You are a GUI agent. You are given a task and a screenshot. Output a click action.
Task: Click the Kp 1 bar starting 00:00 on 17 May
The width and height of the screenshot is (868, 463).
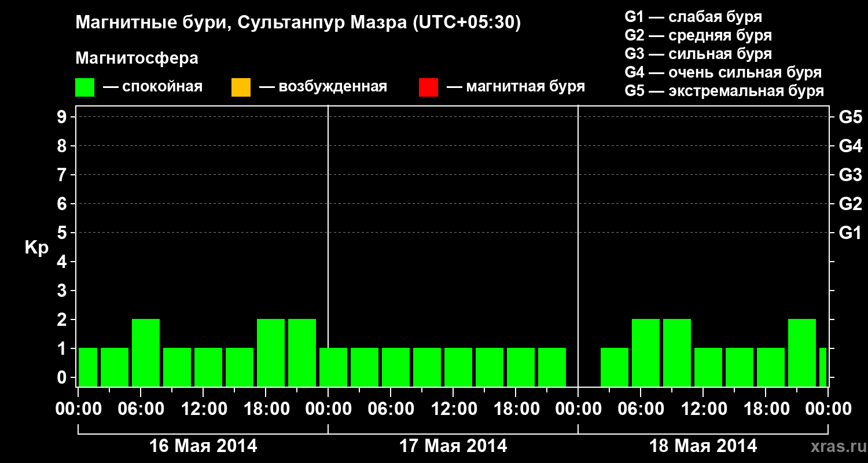coord(333,367)
